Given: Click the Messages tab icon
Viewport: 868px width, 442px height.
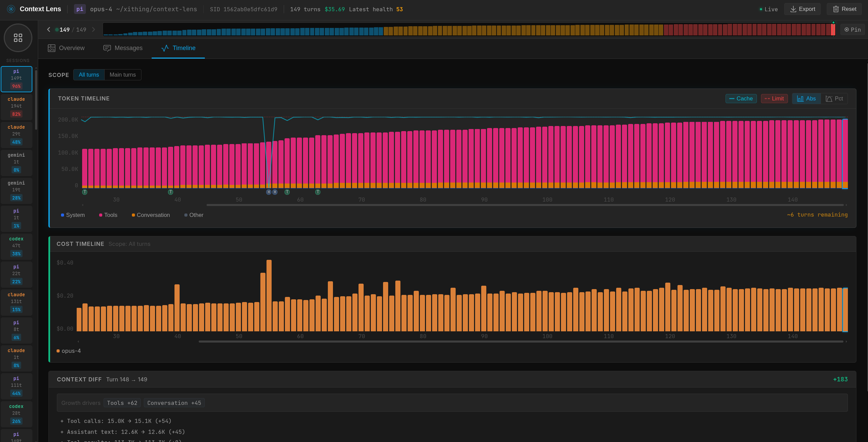Looking at the screenshot, I should [x=107, y=48].
